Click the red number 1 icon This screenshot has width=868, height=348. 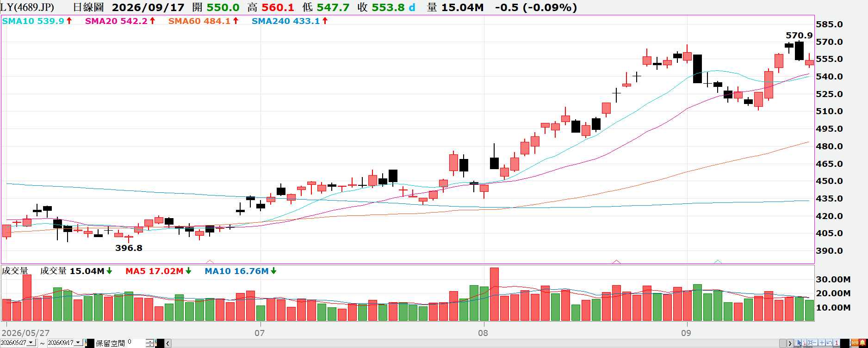pos(837,343)
